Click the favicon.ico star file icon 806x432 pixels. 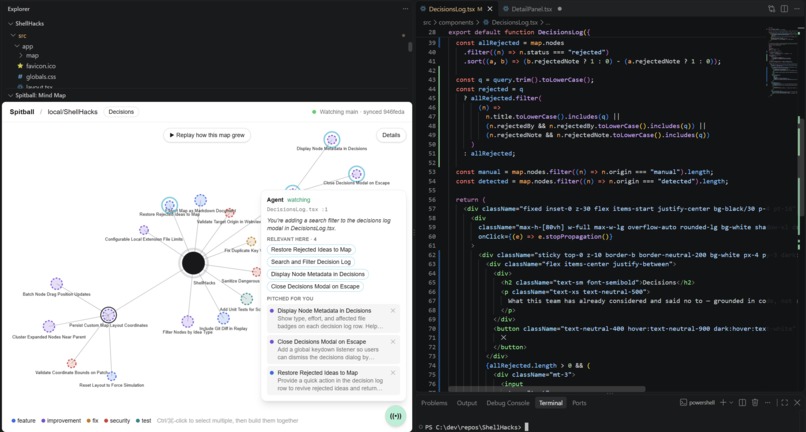coord(21,66)
